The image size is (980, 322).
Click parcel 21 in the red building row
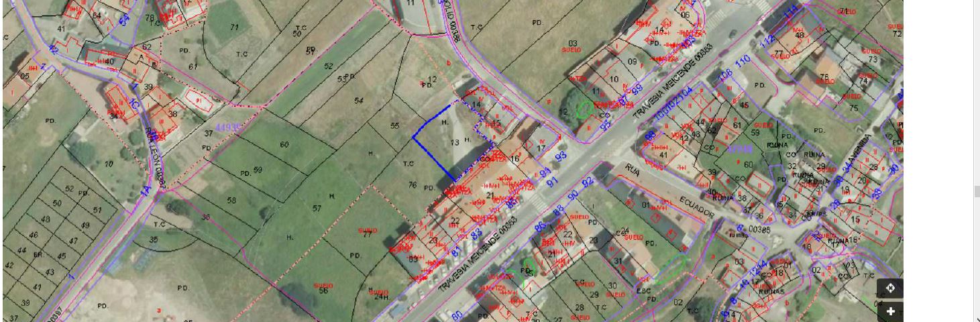point(490,195)
